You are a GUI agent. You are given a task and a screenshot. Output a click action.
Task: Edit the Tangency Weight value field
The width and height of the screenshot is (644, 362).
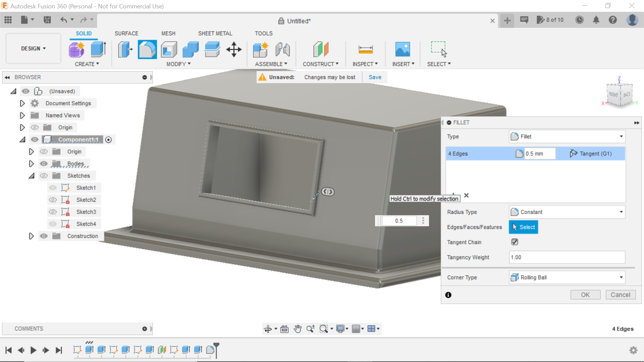point(567,257)
